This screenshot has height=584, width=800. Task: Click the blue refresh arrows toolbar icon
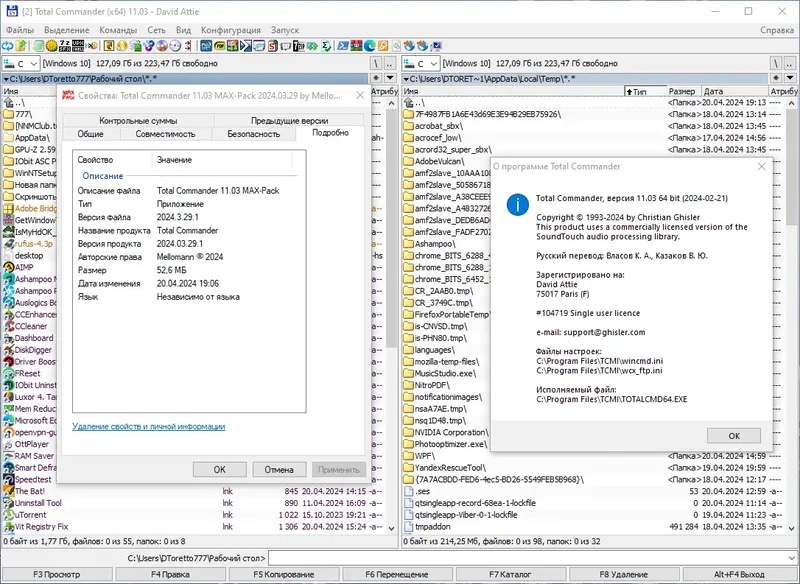point(7,46)
